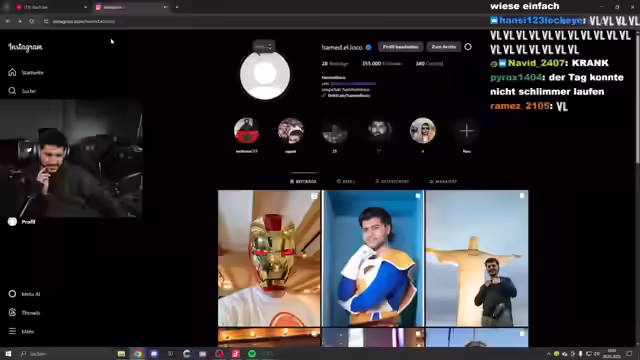This screenshot has height=360, width=640.
Task: Click the streamer webcam overlay
Action: [x=71, y=158]
